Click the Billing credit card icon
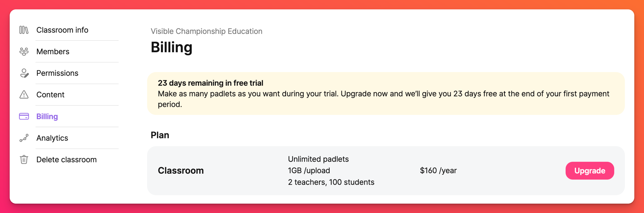Screen dimensions: 644x213 [24, 116]
